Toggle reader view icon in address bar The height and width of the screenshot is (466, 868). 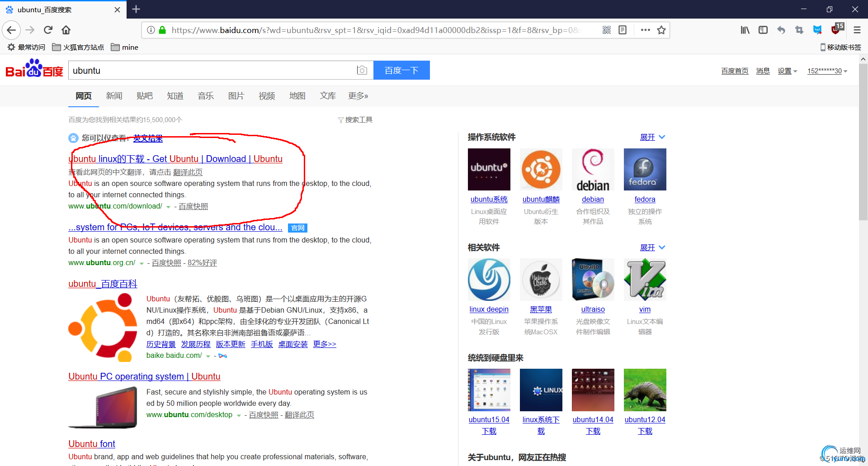(623, 30)
